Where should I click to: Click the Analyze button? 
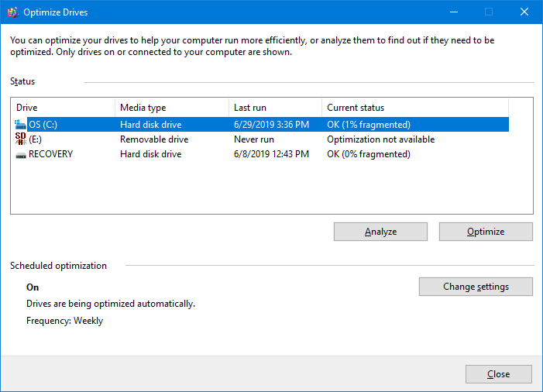(380, 232)
